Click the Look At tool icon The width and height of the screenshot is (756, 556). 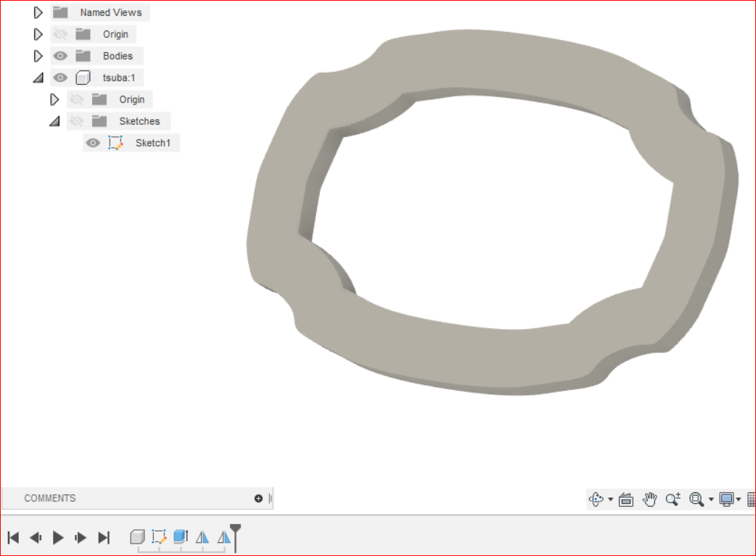pos(625,499)
